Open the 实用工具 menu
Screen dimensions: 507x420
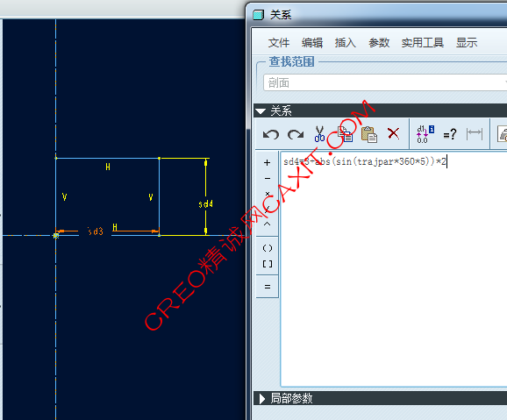(423, 43)
